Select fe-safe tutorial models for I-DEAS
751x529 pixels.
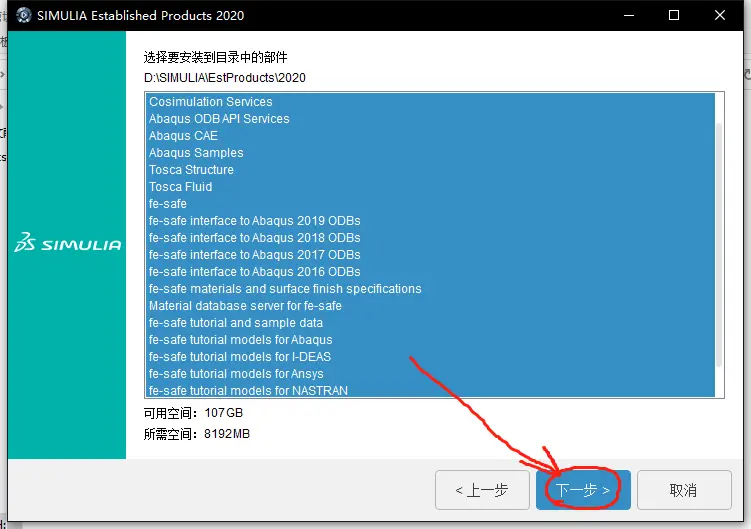point(430,356)
